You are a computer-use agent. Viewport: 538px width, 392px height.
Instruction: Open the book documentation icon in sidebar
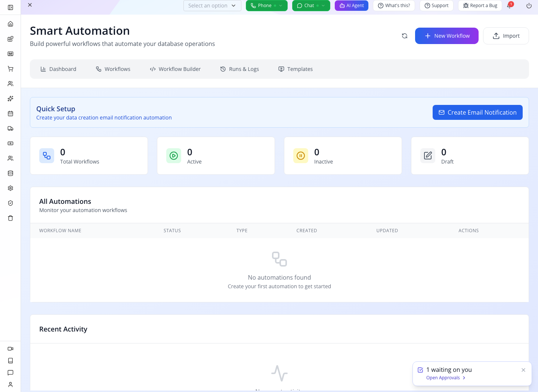[x=10, y=361]
